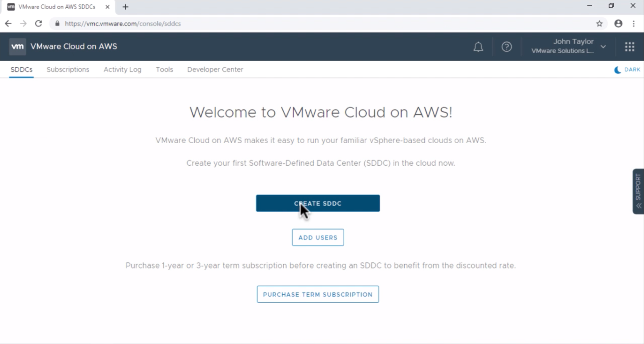Open the Developer Center tab
Image resolution: width=644 pixels, height=344 pixels.
215,70
